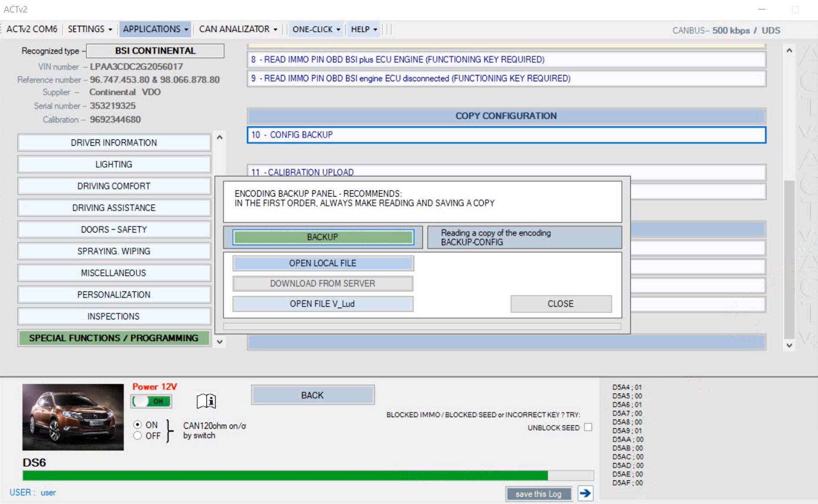Click the serial number 353219325
The width and height of the screenshot is (818, 504).
click(x=113, y=106)
